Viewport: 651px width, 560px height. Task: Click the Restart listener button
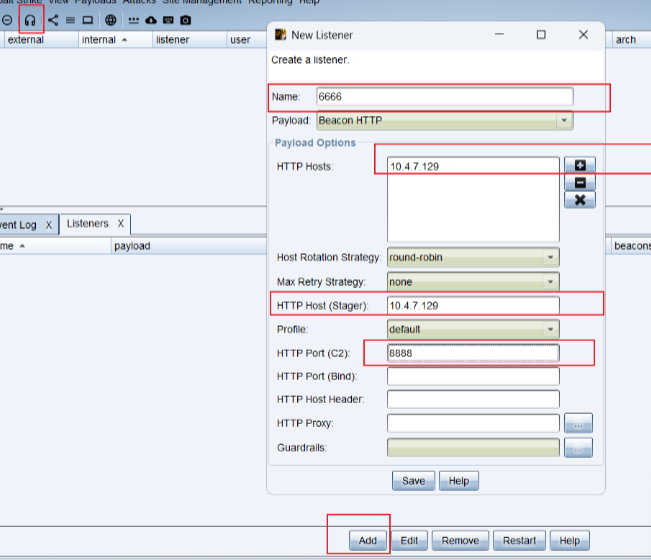[519, 540]
